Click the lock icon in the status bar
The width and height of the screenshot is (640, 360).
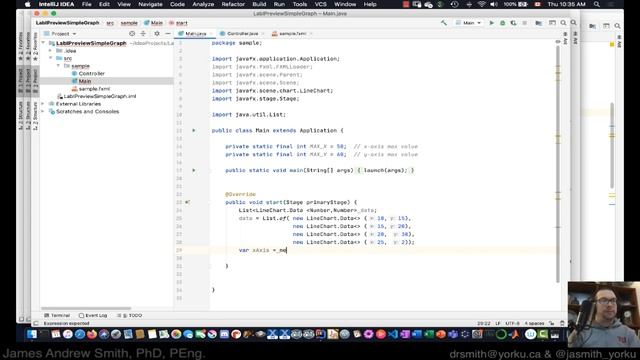(x=551, y=323)
